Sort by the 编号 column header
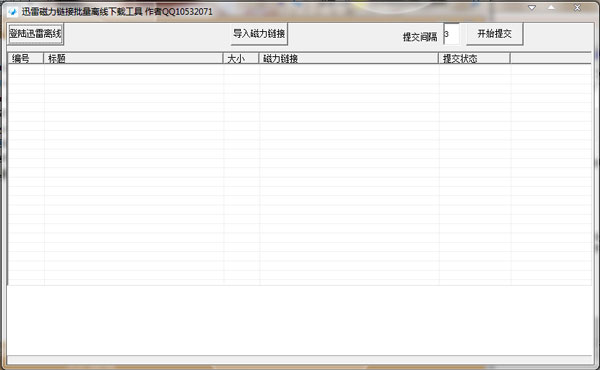600x370 pixels. (26, 58)
